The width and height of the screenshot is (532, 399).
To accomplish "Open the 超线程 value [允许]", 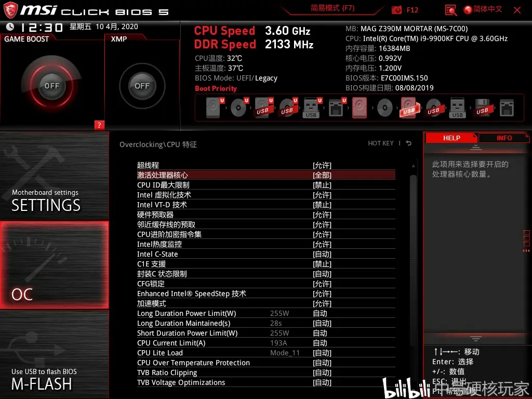I will pyautogui.click(x=322, y=165).
